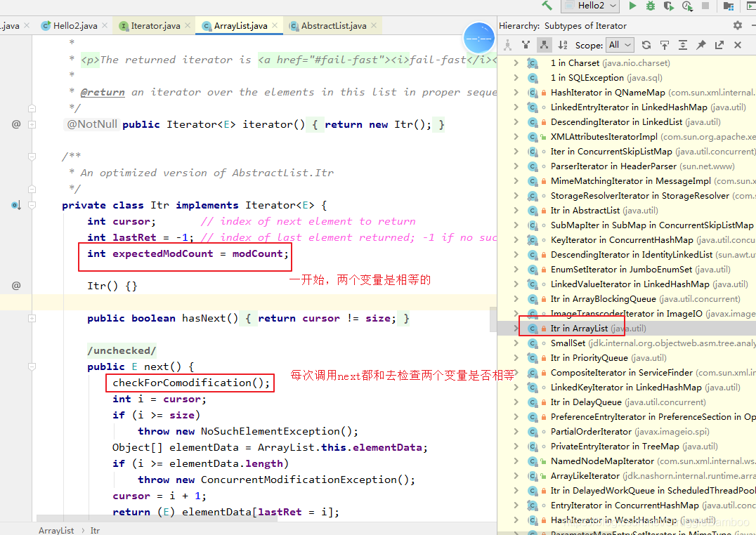
Task: Select SubMapIter in SubMap row
Action: click(627, 225)
